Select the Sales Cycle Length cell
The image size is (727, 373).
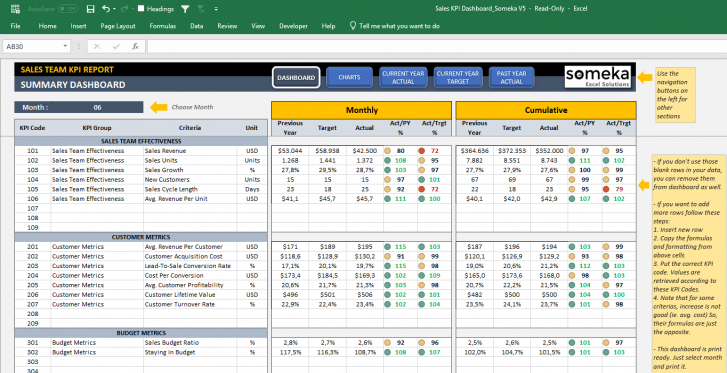coord(190,189)
